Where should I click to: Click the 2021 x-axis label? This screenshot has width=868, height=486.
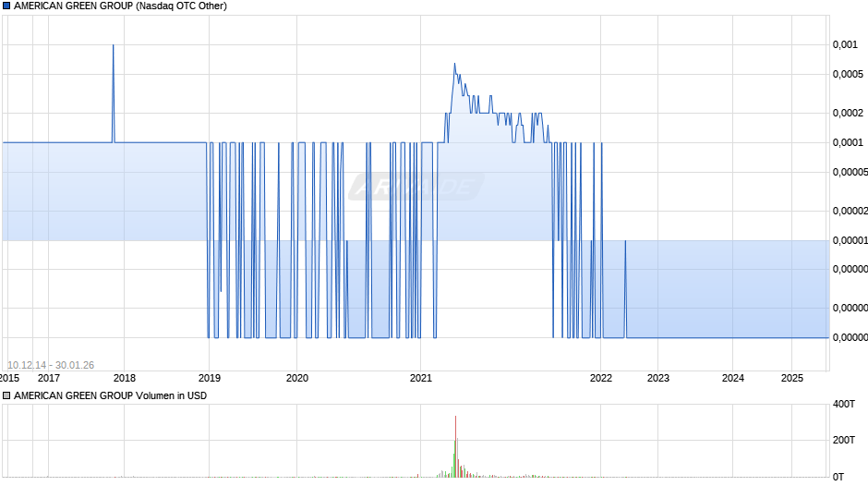pyautogui.click(x=421, y=378)
